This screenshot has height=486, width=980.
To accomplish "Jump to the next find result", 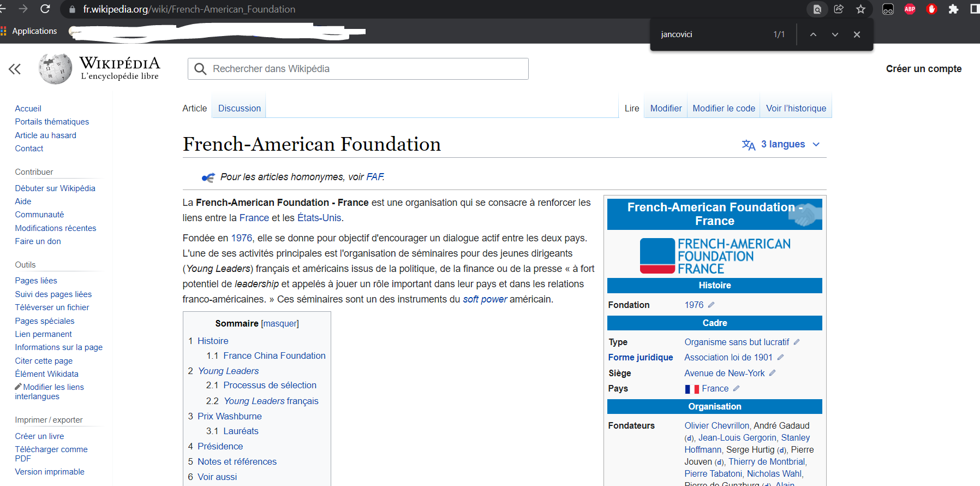I will pos(835,34).
